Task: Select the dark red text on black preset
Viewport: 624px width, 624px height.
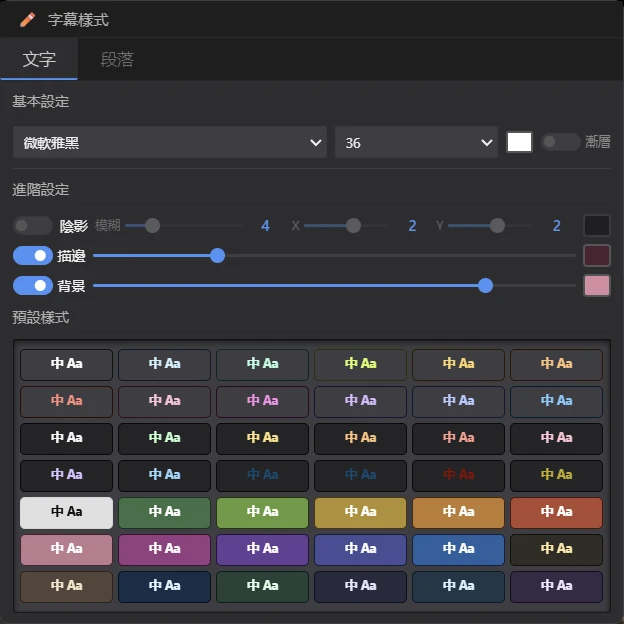Action: tap(458, 475)
